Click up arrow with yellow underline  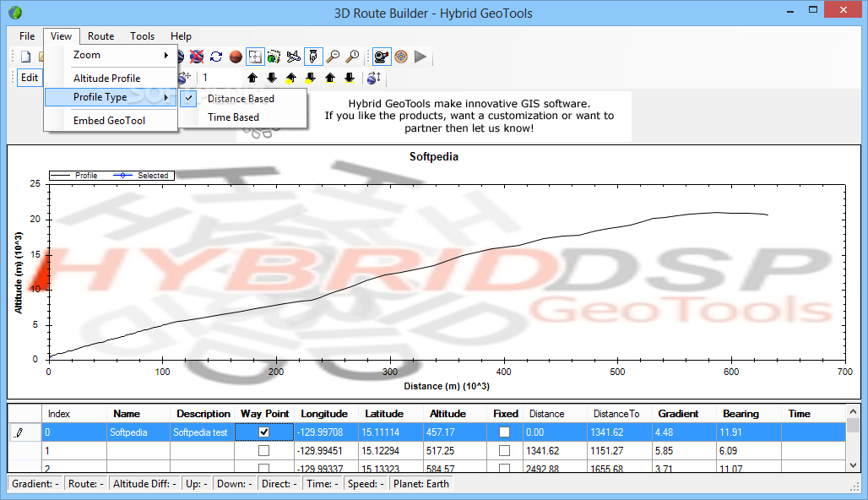[330, 78]
